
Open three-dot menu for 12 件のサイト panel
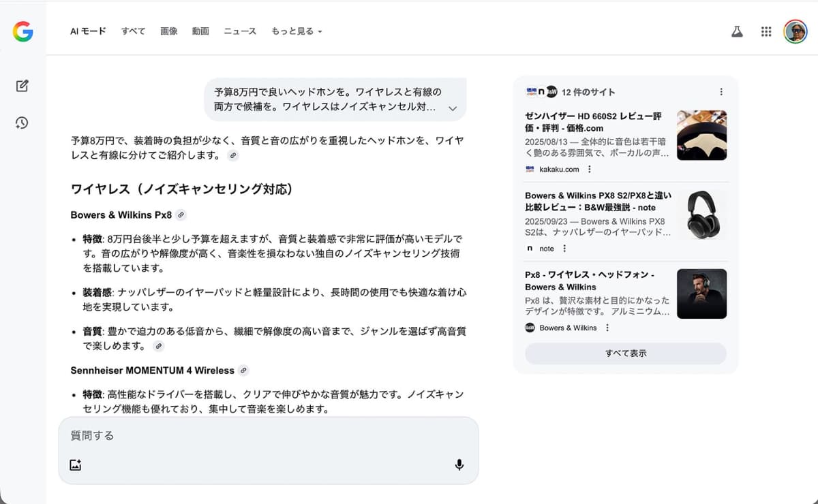coord(721,91)
